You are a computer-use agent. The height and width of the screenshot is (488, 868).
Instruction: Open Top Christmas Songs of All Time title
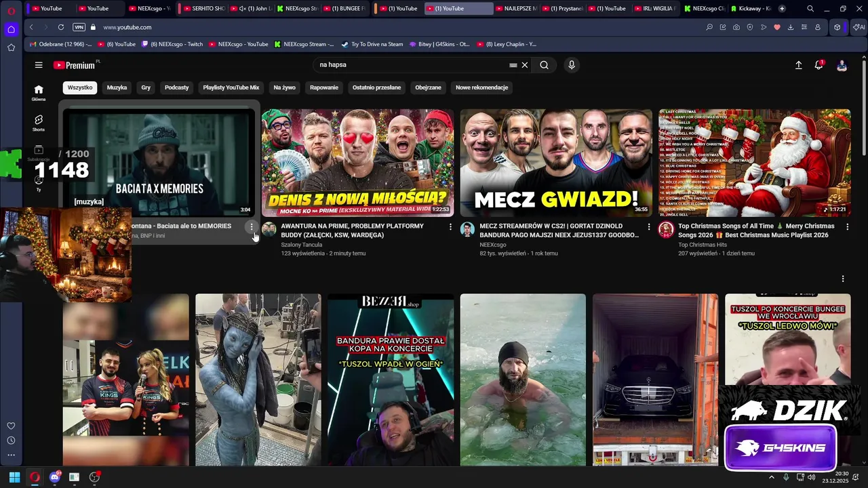pos(756,230)
